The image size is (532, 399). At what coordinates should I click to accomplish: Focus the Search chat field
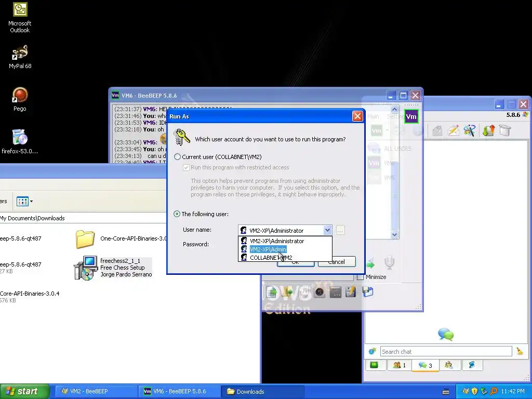tap(446, 352)
